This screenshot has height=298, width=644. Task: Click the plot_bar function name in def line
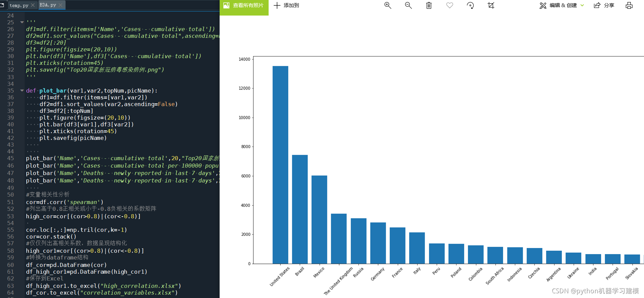click(53, 91)
